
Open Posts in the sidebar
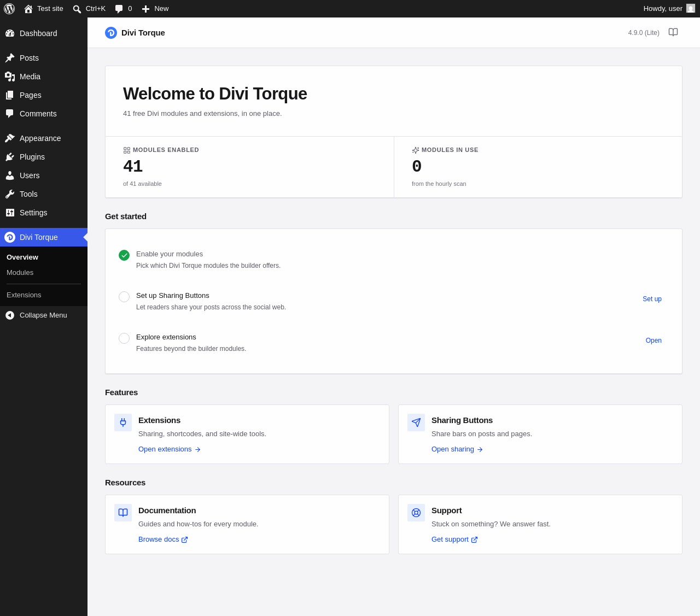pyautogui.click(x=44, y=58)
